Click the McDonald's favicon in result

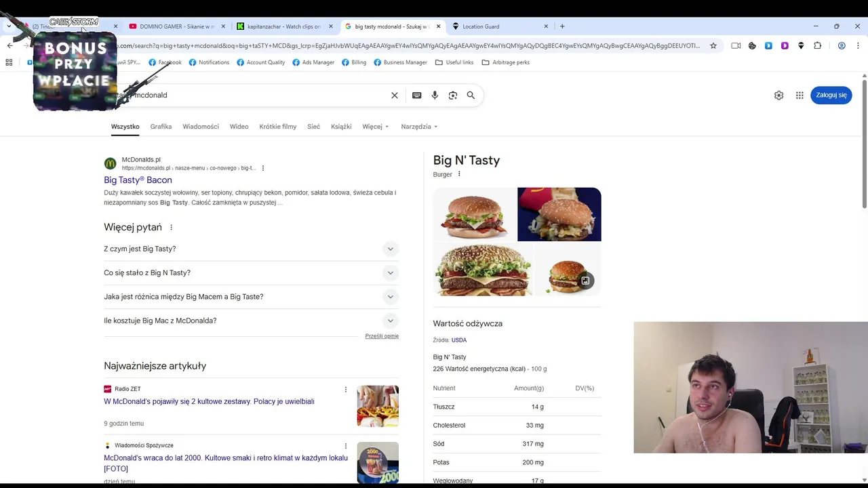110,163
